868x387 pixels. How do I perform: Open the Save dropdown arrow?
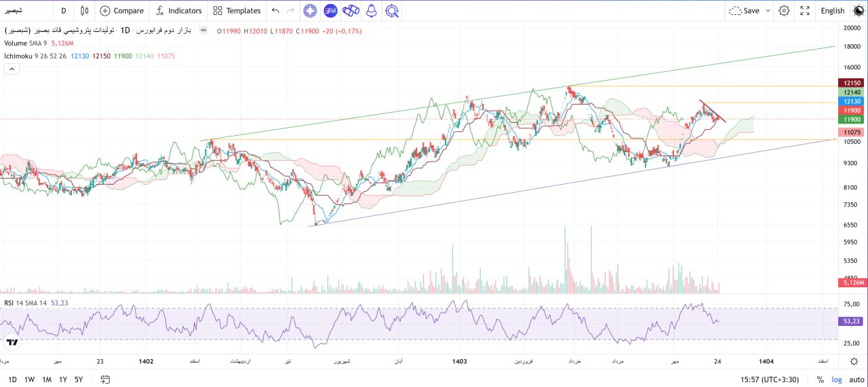pyautogui.click(x=768, y=10)
